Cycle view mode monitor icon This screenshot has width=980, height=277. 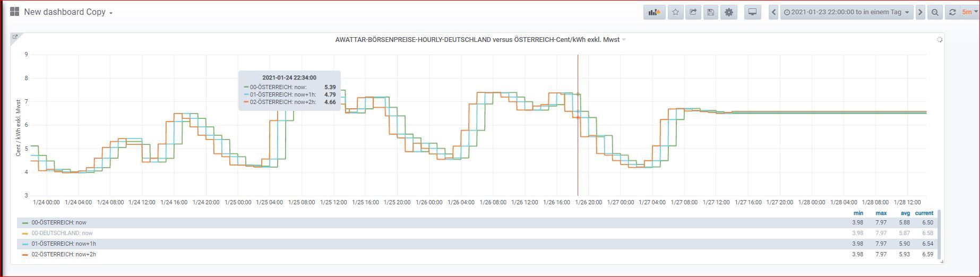(x=752, y=12)
